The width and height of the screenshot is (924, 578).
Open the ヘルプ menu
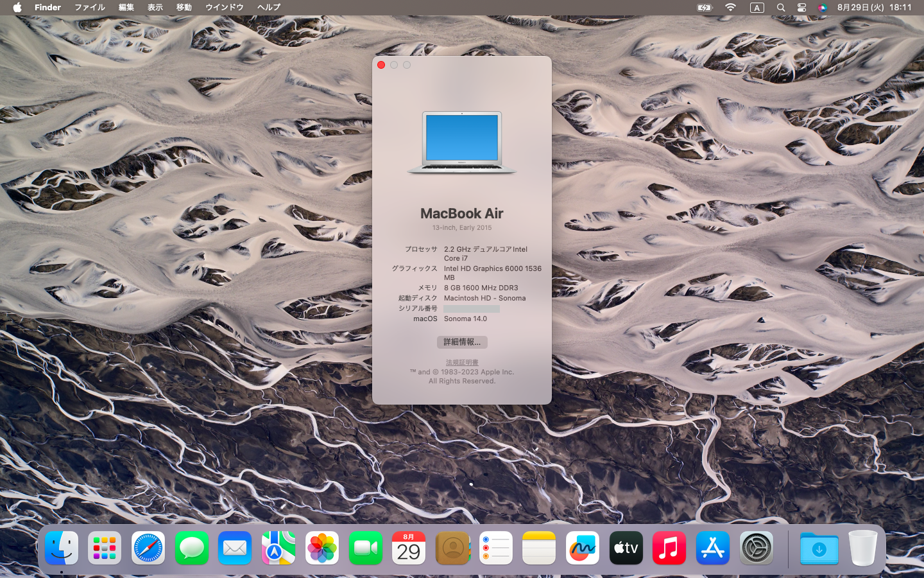coord(269,7)
